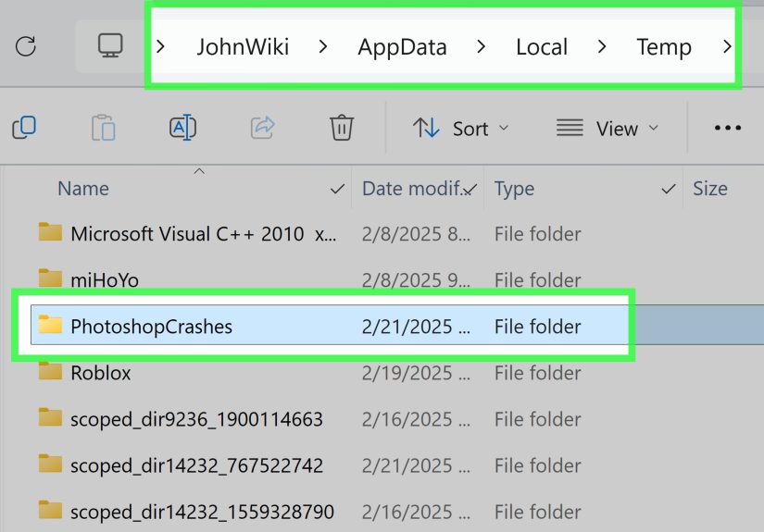Select the scoped_dir14232_1559328790 folder name

click(202, 512)
